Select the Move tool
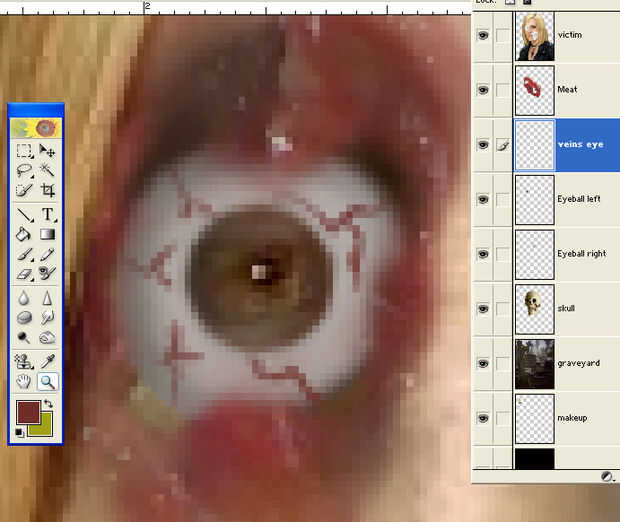Screen dimensions: 620x522 point(47,151)
